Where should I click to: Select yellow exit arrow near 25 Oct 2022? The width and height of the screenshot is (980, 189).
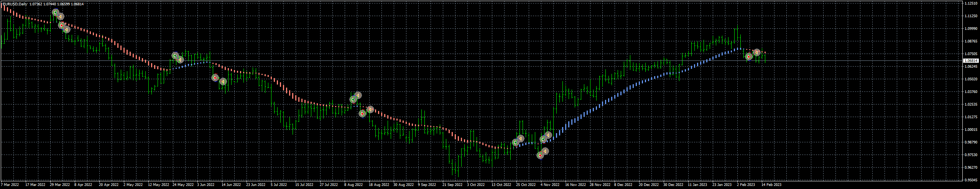coord(520,138)
